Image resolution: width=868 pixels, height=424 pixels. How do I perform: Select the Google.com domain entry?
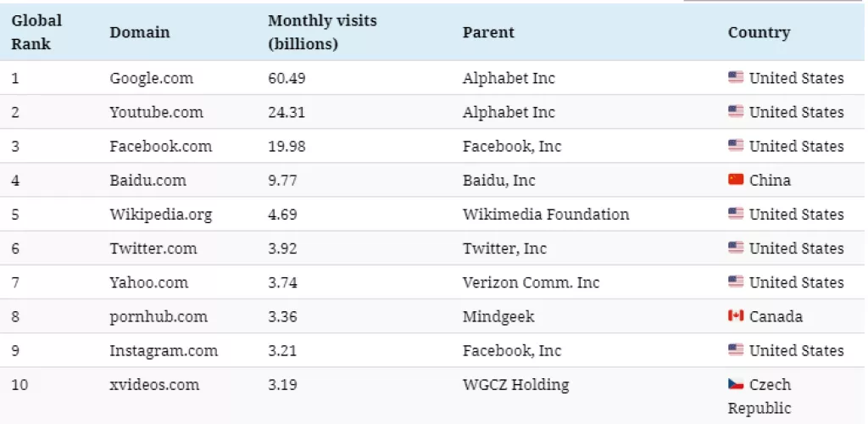[152, 78]
